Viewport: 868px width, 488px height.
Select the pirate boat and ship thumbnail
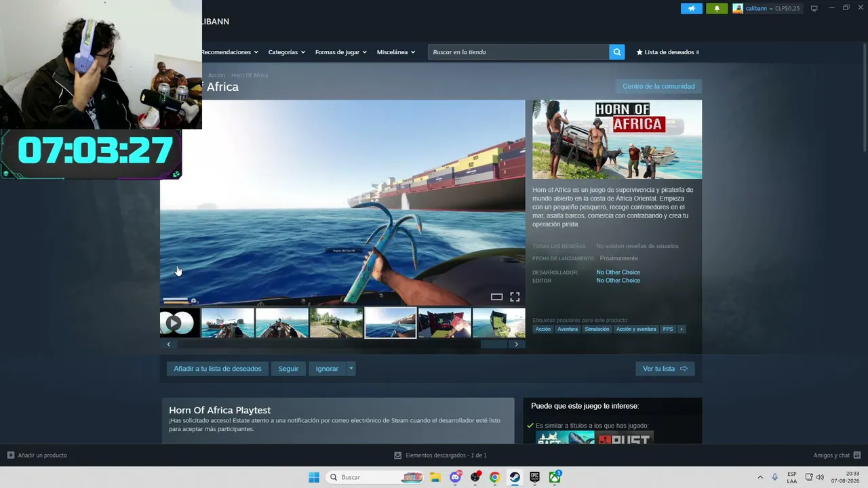tap(228, 323)
